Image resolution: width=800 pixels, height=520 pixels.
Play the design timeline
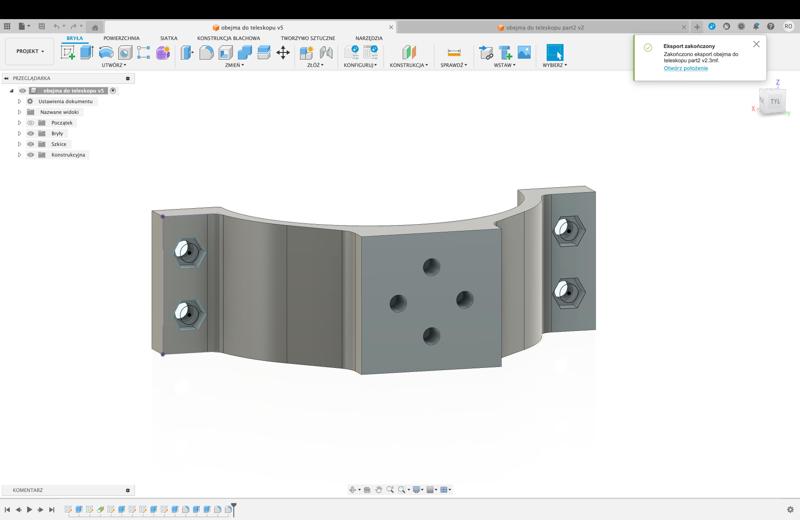30,509
